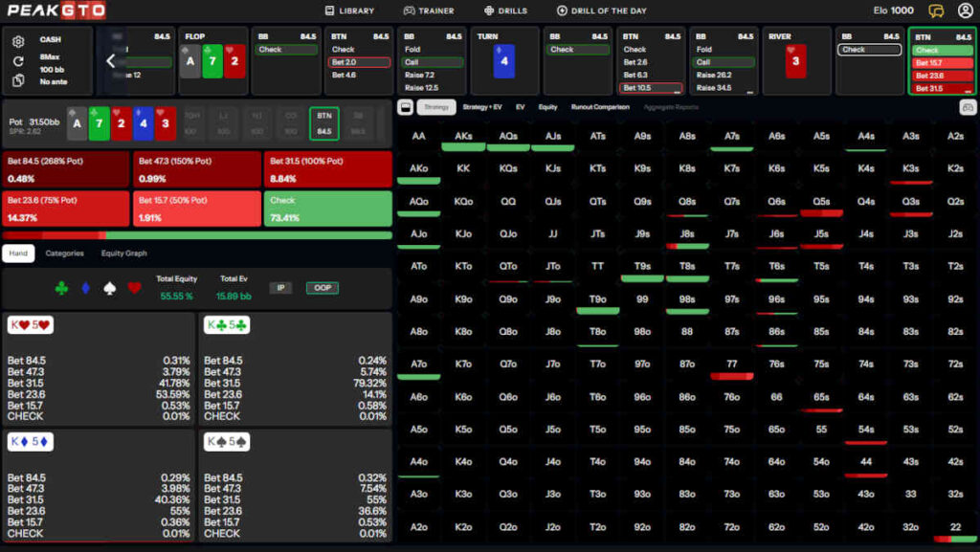
Task: Open the EV tab
Action: [x=520, y=107]
